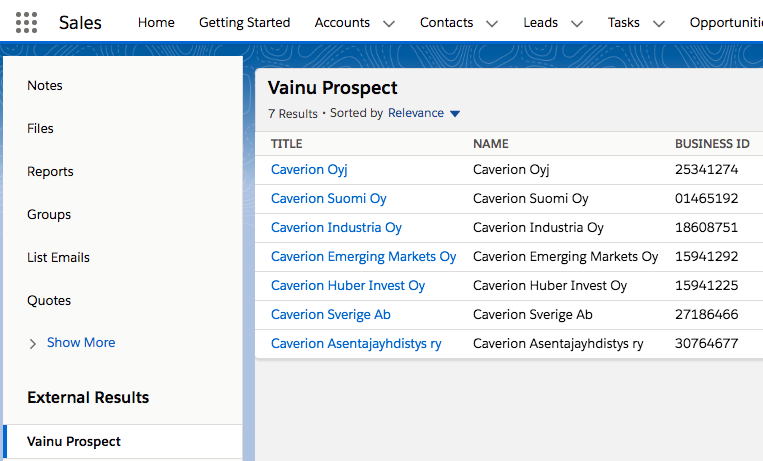
Task: Expand the Accounts tab dropdown chevron
Action: (x=389, y=23)
